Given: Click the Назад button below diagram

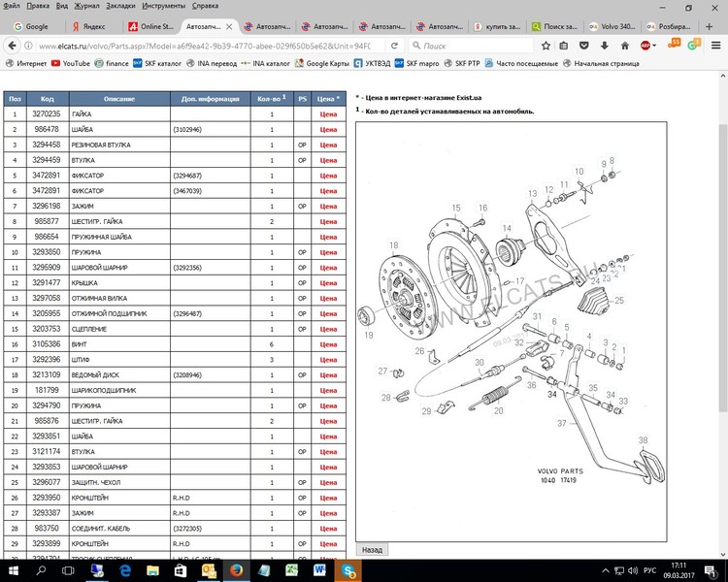Looking at the screenshot, I should (372, 549).
